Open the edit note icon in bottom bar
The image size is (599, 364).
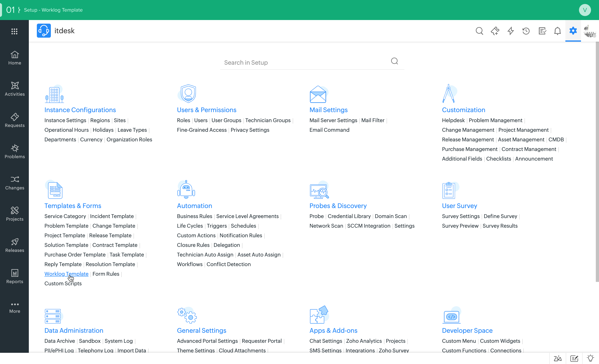[x=574, y=358]
